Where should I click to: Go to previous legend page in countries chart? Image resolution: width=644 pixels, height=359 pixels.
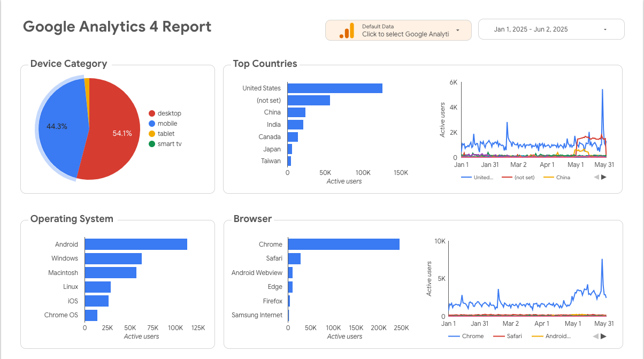[x=596, y=177]
